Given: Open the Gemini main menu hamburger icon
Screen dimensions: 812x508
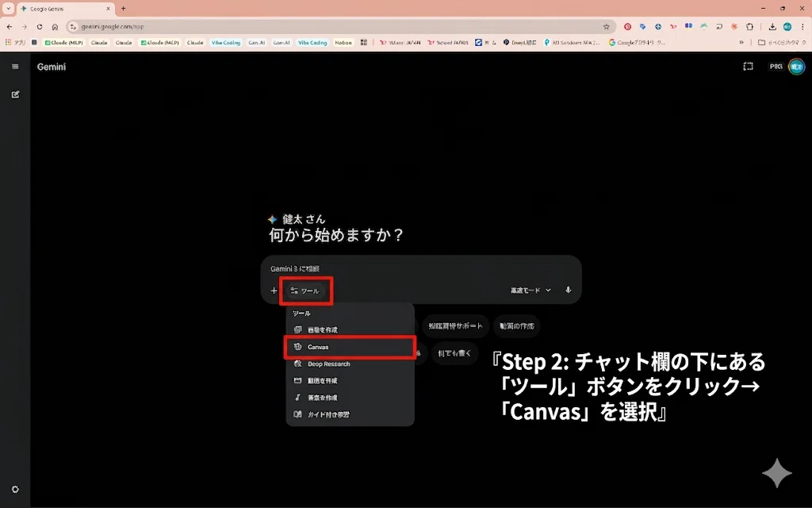Looking at the screenshot, I should coord(15,67).
